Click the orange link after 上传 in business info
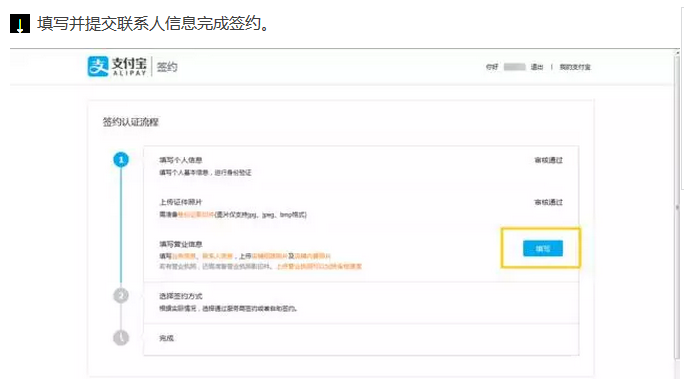This screenshot has width=684, height=379. pos(270,256)
